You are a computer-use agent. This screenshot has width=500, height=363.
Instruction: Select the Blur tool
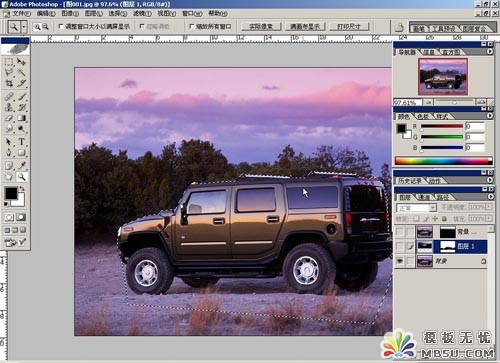(x=9, y=128)
